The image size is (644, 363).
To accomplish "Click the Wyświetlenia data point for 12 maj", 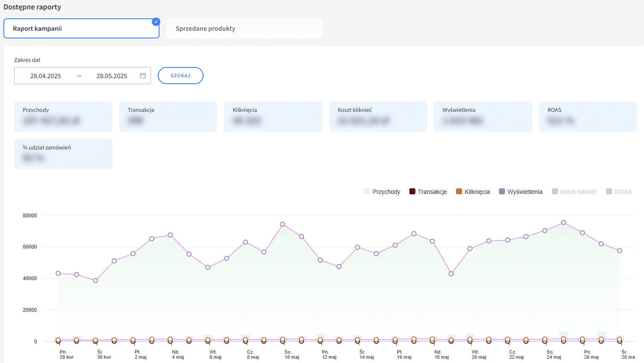I will click(320, 260).
